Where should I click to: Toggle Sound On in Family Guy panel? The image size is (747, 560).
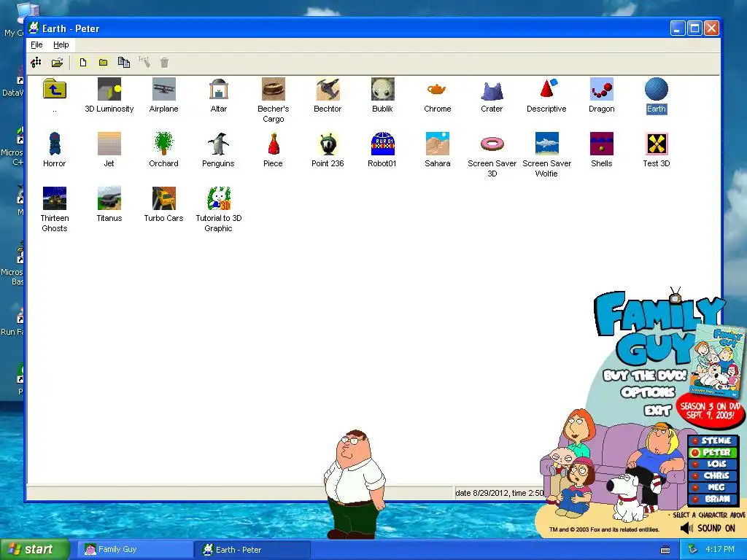(x=708, y=528)
